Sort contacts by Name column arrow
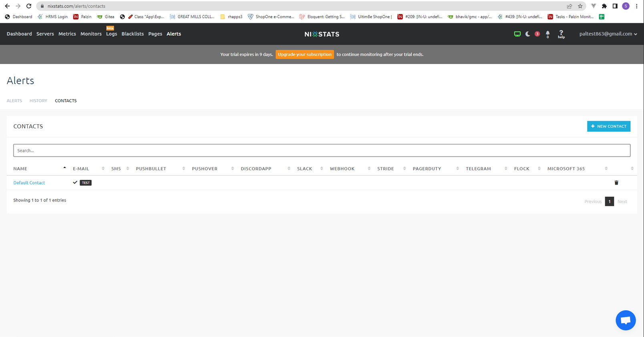Viewport: 644px width, 337px height. coord(64,168)
